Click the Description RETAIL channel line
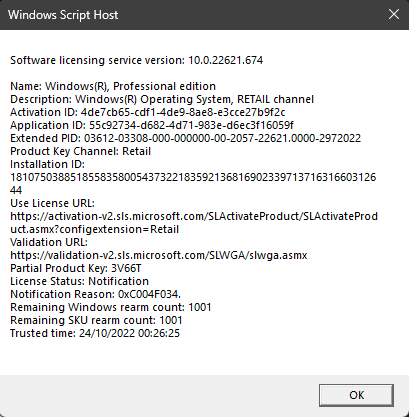This screenshot has width=409, height=417. [x=162, y=99]
